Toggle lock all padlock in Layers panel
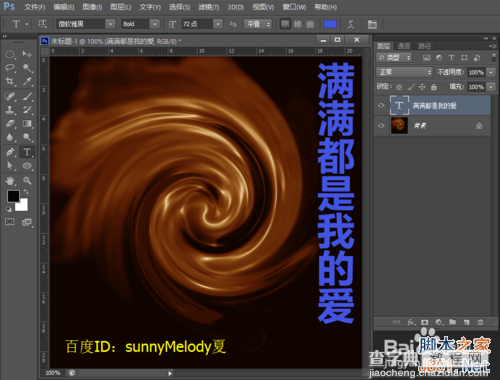 coord(434,87)
